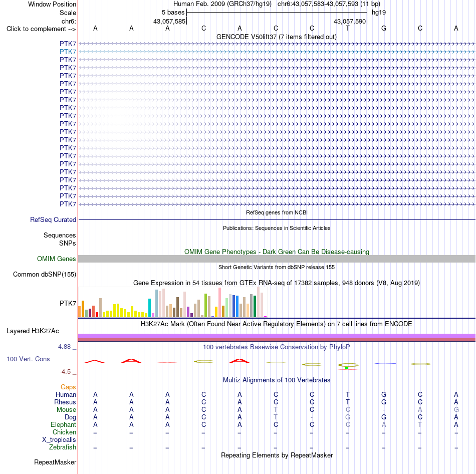Select the RefSeq Curated track label
The width and height of the screenshot is (476, 474).
pyautogui.click(x=53, y=219)
